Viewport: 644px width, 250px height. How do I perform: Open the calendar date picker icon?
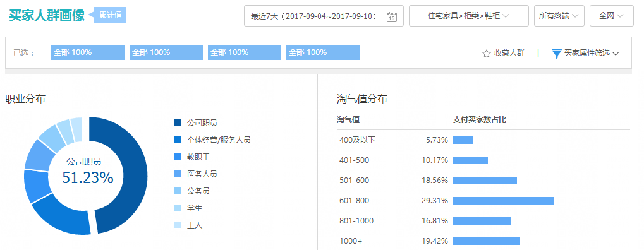click(x=392, y=16)
